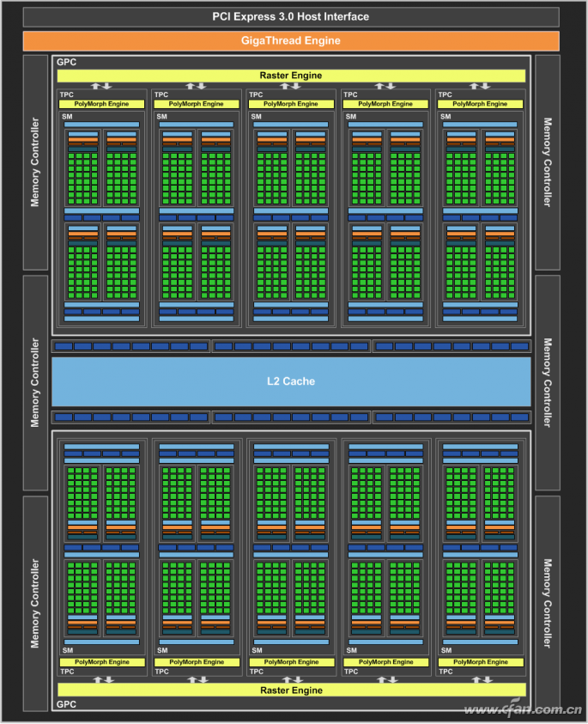Select the rightmost PolyMorph Engine in the upper GPC

480,104
